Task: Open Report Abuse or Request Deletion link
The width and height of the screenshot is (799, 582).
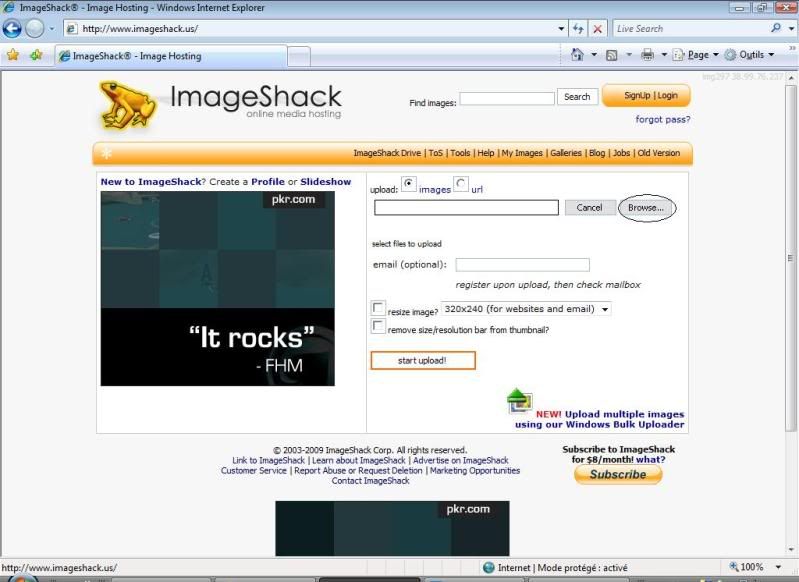Action: [358, 470]
